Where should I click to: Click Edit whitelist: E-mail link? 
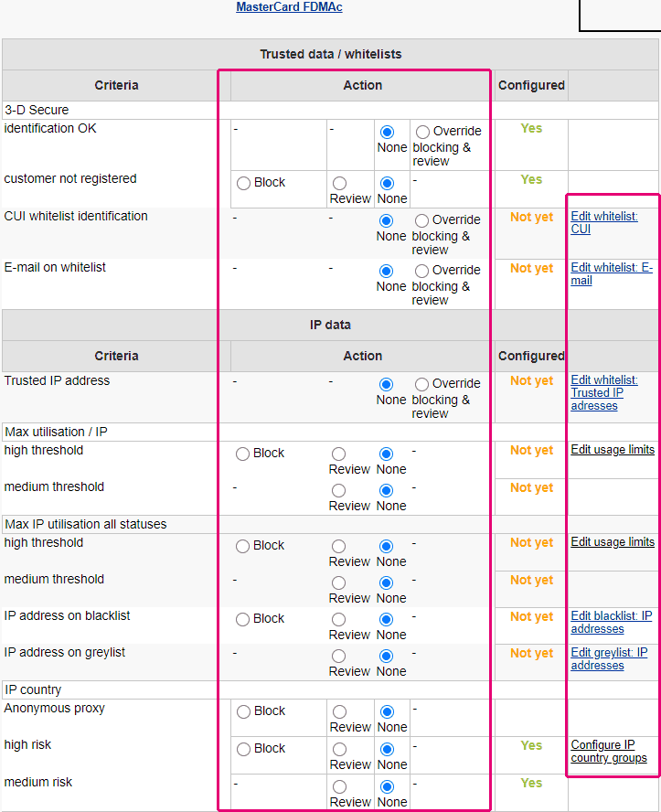(x=611, y=273)
